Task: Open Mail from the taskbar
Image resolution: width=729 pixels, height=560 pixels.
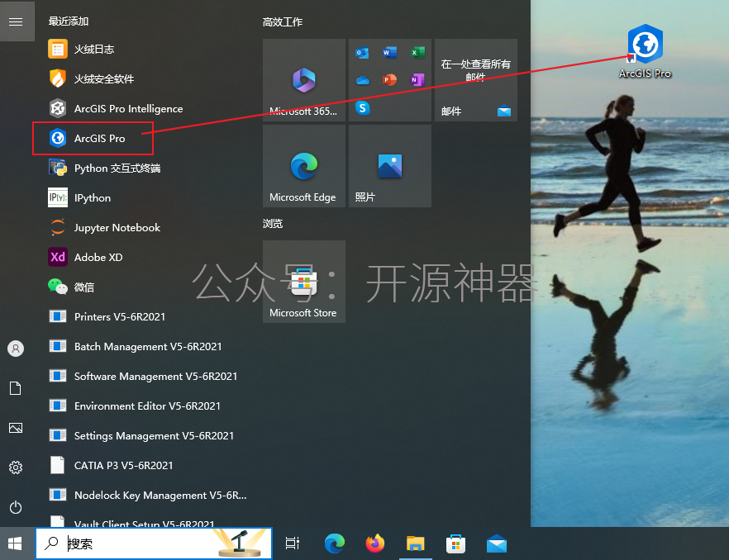Action: (497, 543)
